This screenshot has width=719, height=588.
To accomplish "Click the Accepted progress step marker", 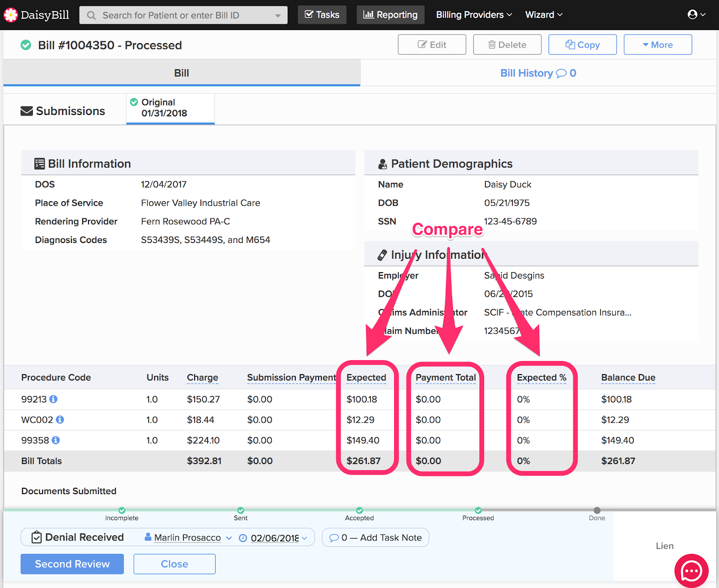I will pos(359,510).
